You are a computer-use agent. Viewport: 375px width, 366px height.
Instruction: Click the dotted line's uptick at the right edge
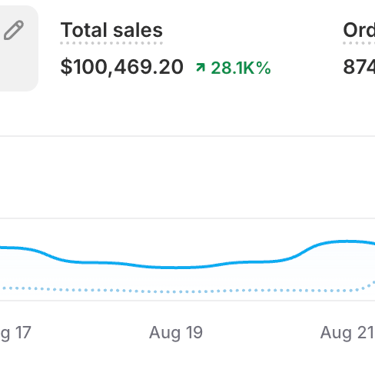tap(369, 284)
